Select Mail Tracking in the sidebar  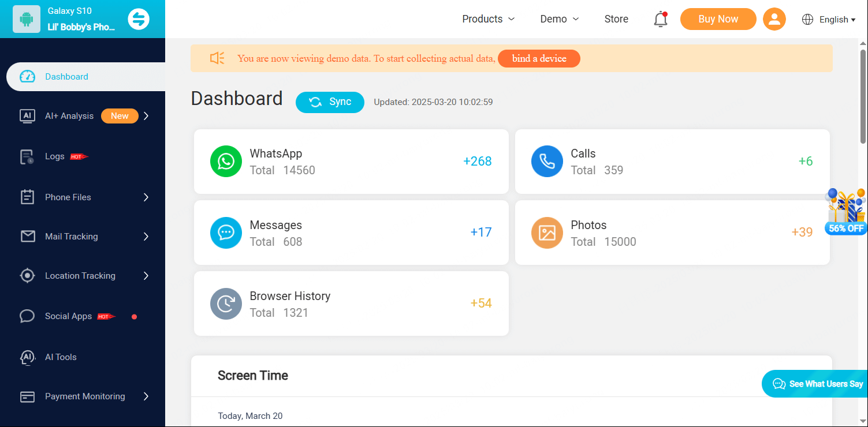coord(72,237)
